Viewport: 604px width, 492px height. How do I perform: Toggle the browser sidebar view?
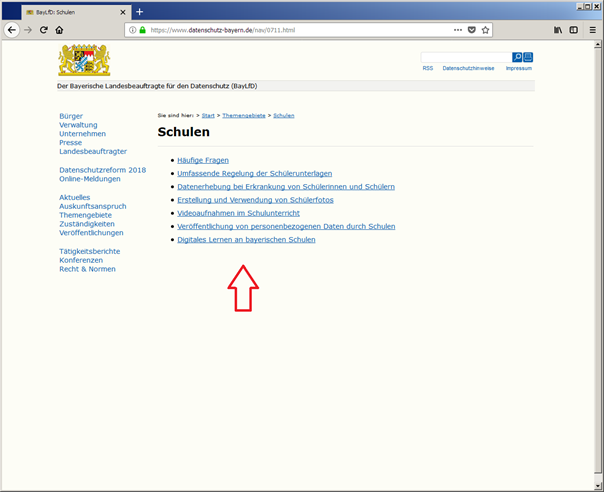(x=574, y=30)
